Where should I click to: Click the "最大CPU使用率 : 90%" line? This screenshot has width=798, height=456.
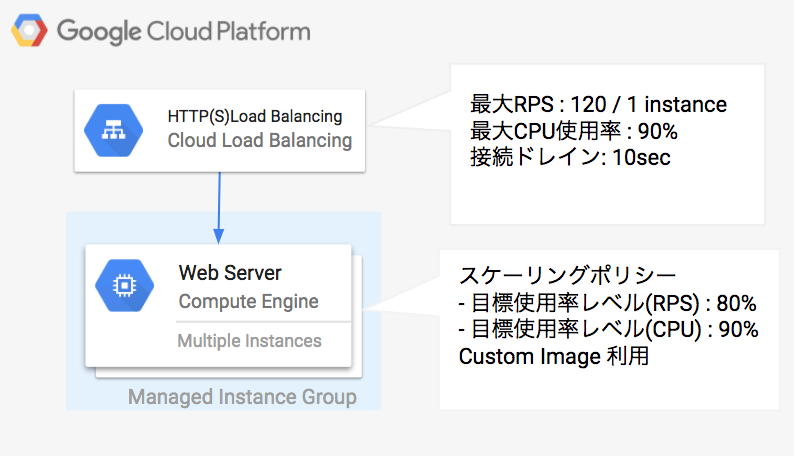[x=574, y=131]
